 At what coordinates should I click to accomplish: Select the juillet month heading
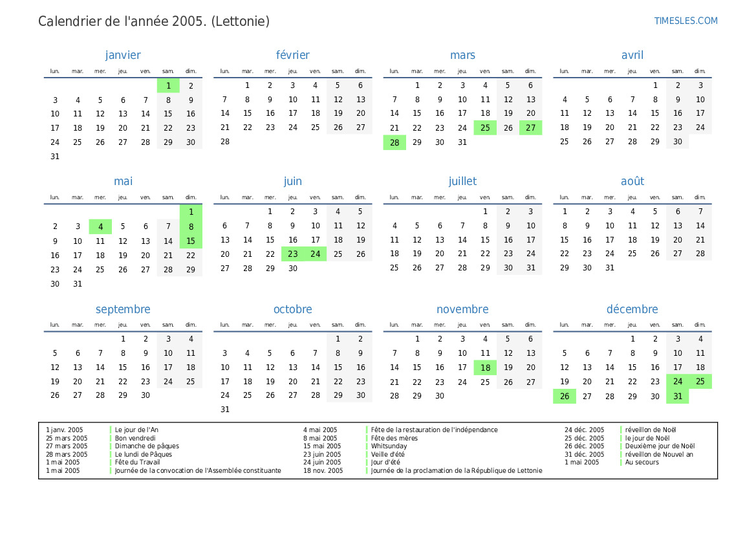[x=462, y=182]
